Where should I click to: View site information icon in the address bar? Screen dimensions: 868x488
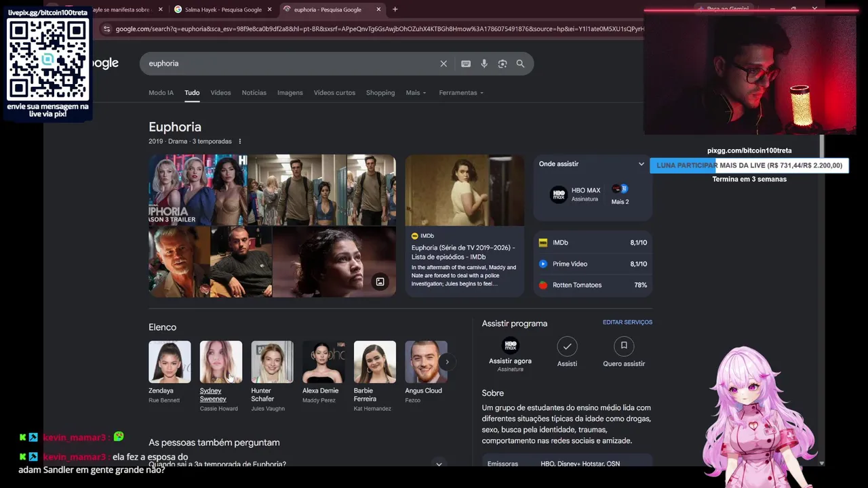pos(106,29)
